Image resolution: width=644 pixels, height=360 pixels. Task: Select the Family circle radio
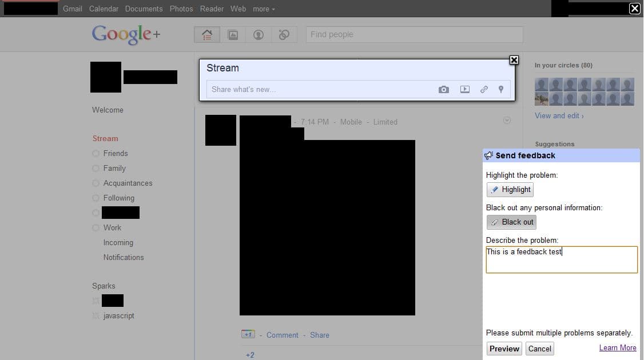[96, 169]
